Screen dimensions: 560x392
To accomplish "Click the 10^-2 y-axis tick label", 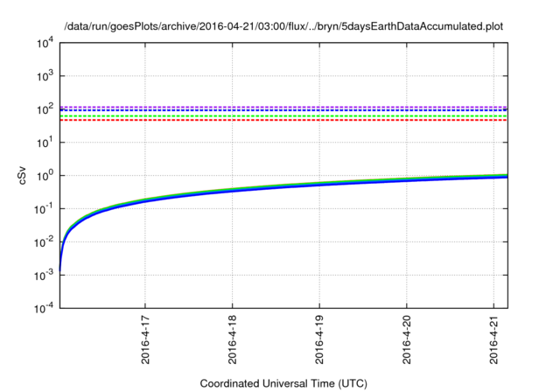I will (44, 242).
